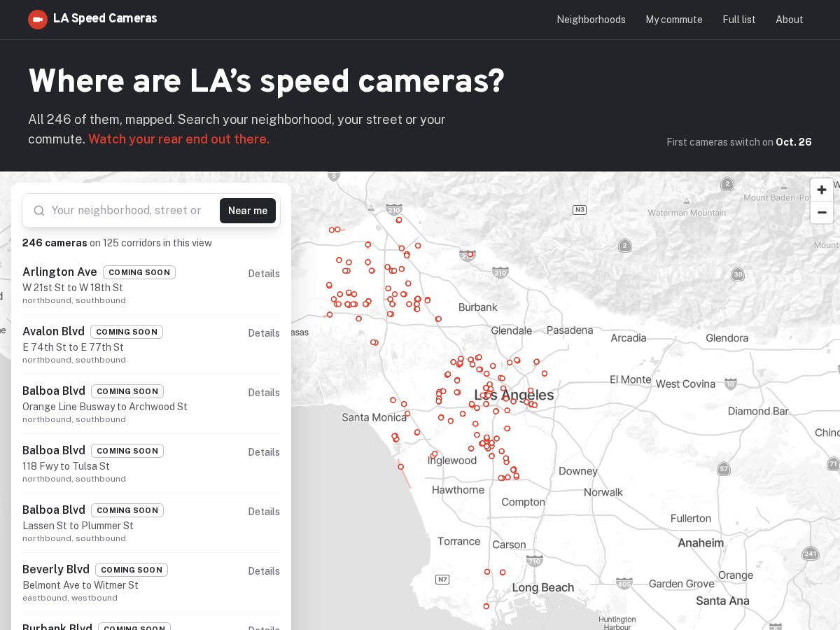840x630 pixels.
Task: Click 'Orange Line Busway to Archwood St' text
Action: [x=105, y=407]
